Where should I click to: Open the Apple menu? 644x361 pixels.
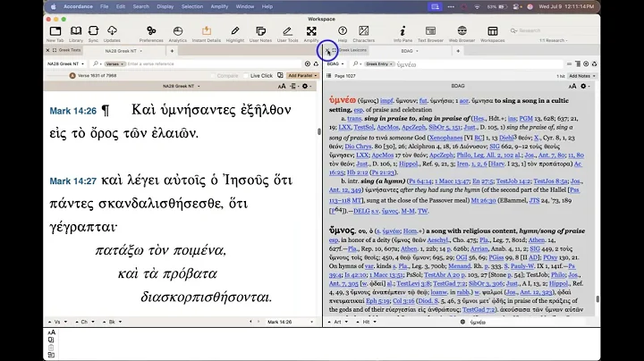[x=54, y=6]
